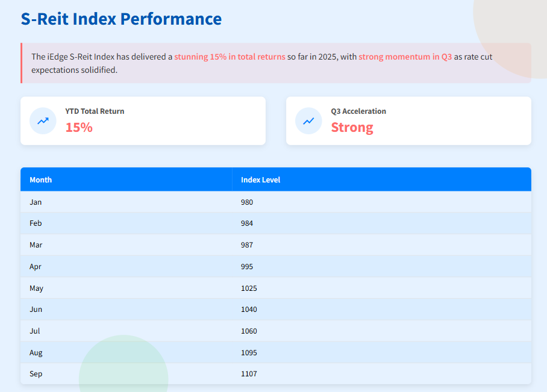Viewport: 547px width, 392px height.
Task: Click the Strong value in the acceleration card
Action: (352, 127)
